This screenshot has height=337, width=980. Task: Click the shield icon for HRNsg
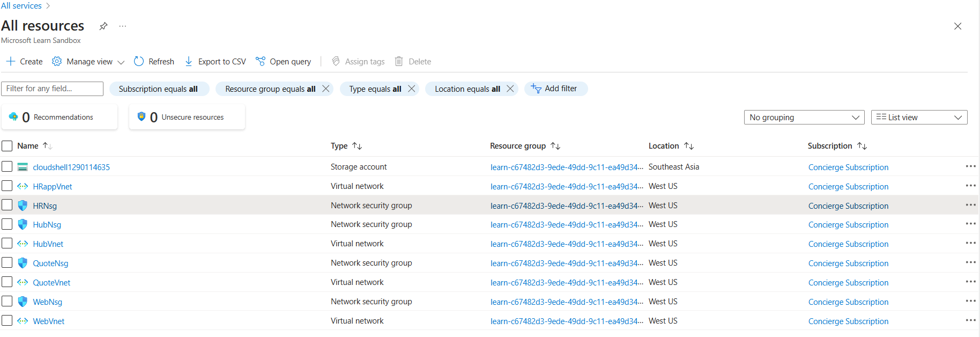pyautogui.click(x=23, y=206)
